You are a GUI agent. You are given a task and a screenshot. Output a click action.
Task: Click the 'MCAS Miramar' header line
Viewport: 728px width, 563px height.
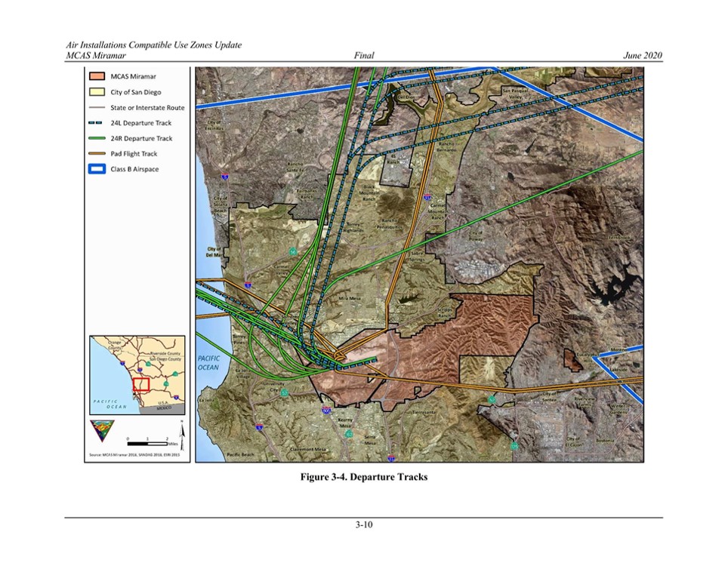pyautogui.click(x=96, y=55)
